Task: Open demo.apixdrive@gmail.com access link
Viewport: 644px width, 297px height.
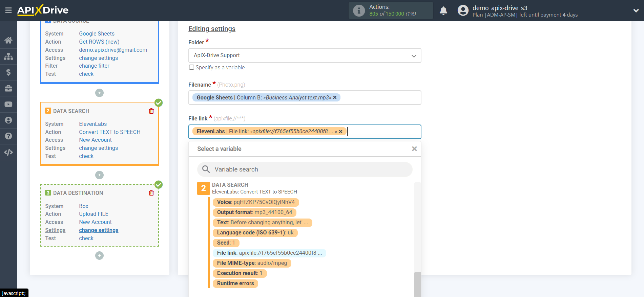Action: point(113,50)
